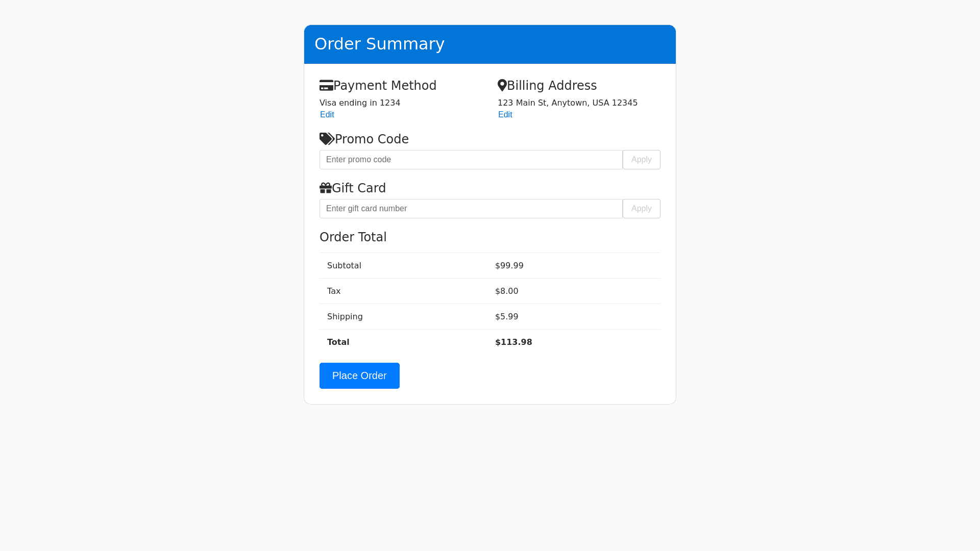Select the Subtotal row amount $99.99
Image resolution: width=980 pixels, height=551 pixels.
[509, 265]
